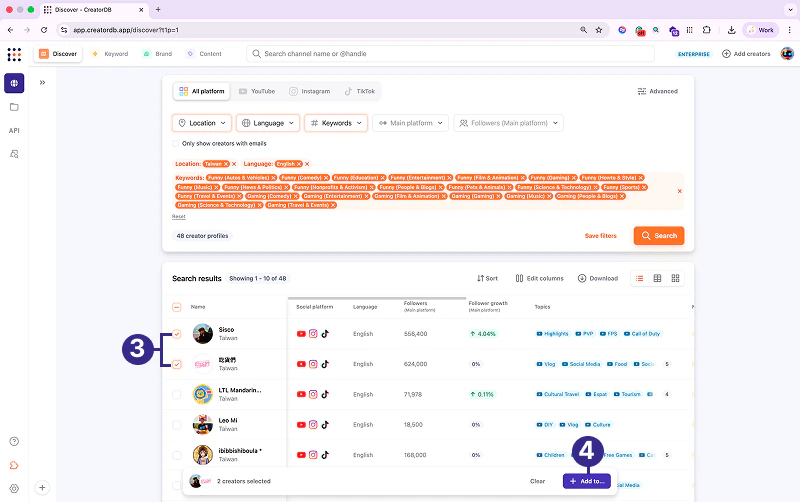
Task: Switch to list view layout icon
Action: pos(639,279)
